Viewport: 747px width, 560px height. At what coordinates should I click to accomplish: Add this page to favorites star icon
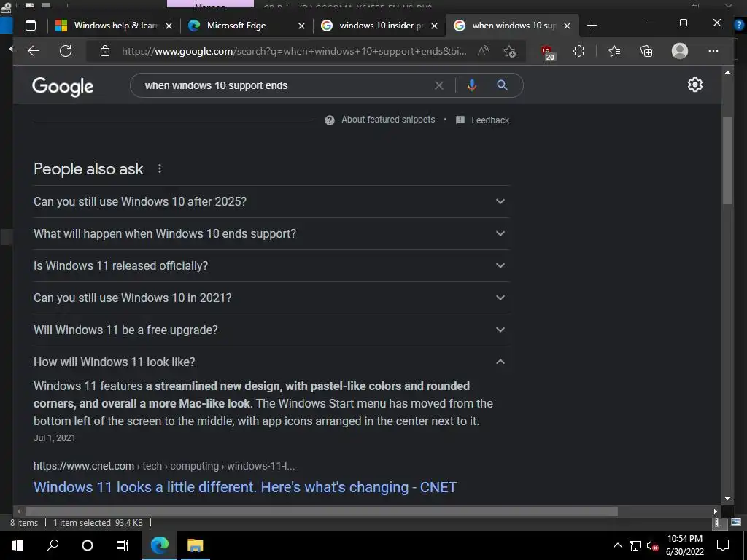coord(509,51)
